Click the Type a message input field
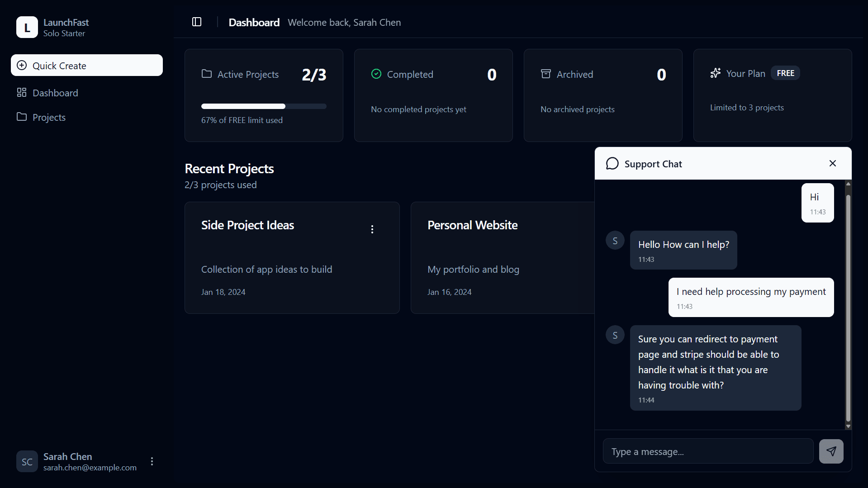This screenshot has width=868, height=488. pyautogui.click(x=708, y=451)
